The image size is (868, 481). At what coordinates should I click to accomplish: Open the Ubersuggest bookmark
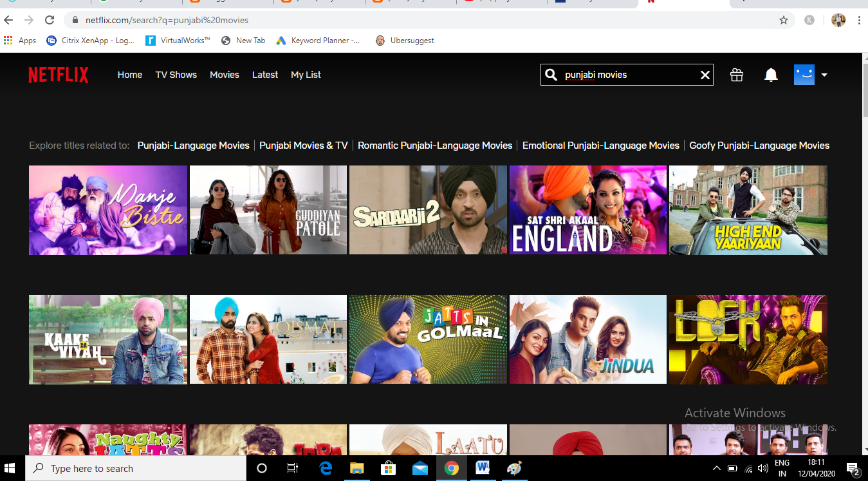click(x=405, y=41)
